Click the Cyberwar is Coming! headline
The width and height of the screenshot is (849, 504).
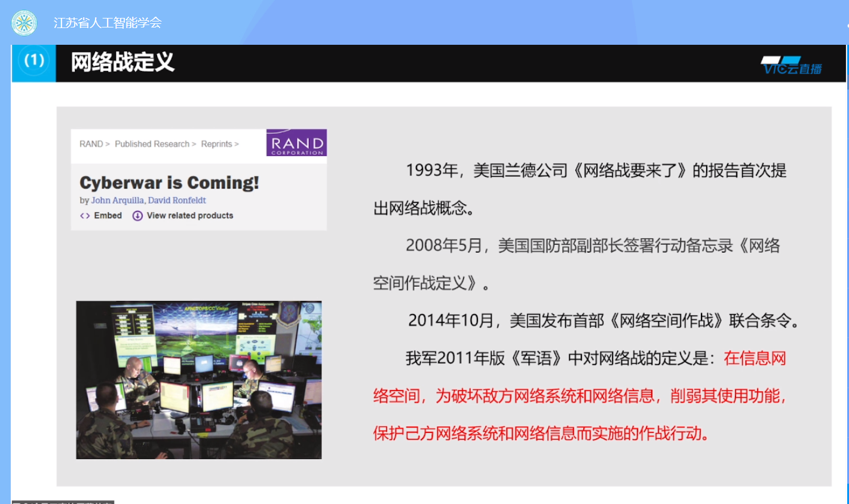pos(169,183)
